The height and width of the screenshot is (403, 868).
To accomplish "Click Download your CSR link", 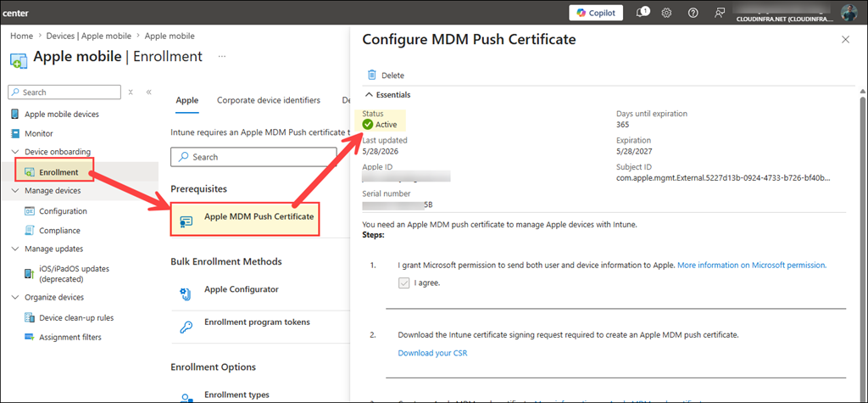I will pyautogui.click(x=432, y=353).
